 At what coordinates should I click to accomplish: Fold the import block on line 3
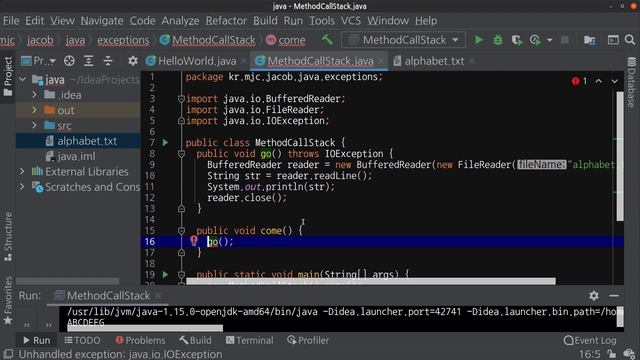pos(181,98)
